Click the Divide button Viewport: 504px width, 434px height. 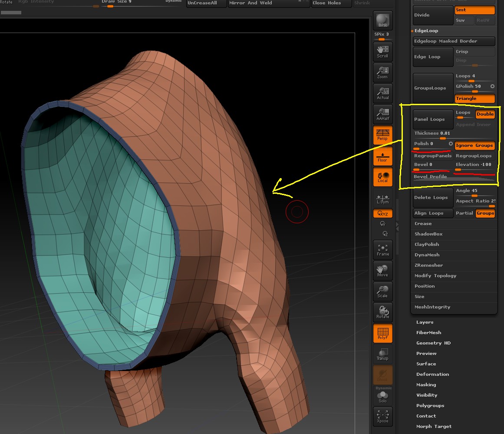pos(433,15)
